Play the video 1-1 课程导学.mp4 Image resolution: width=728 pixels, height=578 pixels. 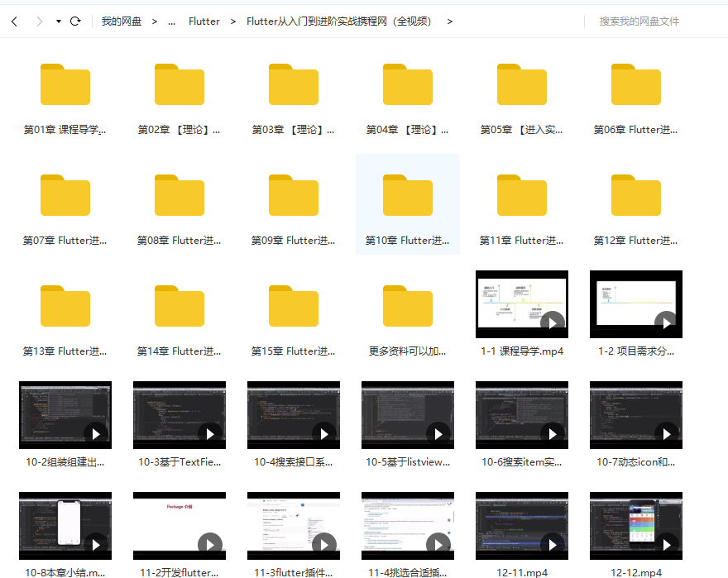(521, 304)
